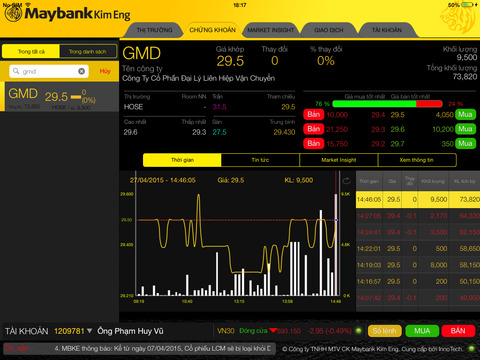Click Bán button at price 29.2
Screen dimensions: 480x360
[x=313, y=144]
